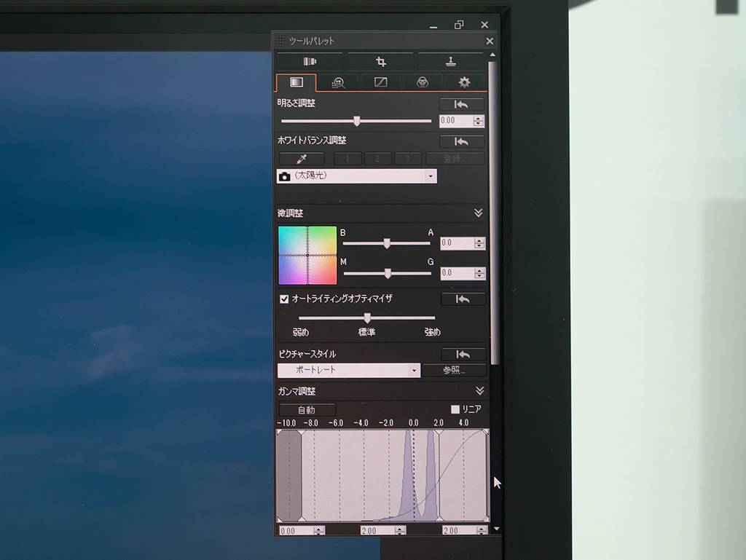Collapse the ガンマ調整 gamma section
Viewport: 746px width, 560px height.
pyautogui.click(x=479, y=391)
